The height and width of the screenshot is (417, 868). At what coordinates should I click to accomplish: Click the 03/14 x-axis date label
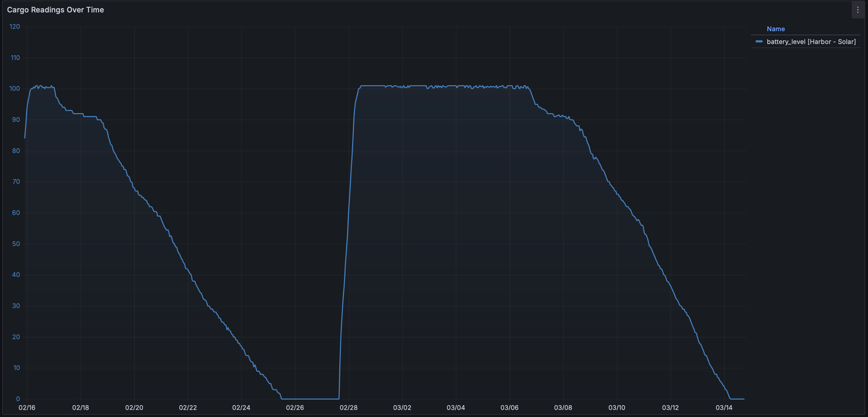click(724, 407)
